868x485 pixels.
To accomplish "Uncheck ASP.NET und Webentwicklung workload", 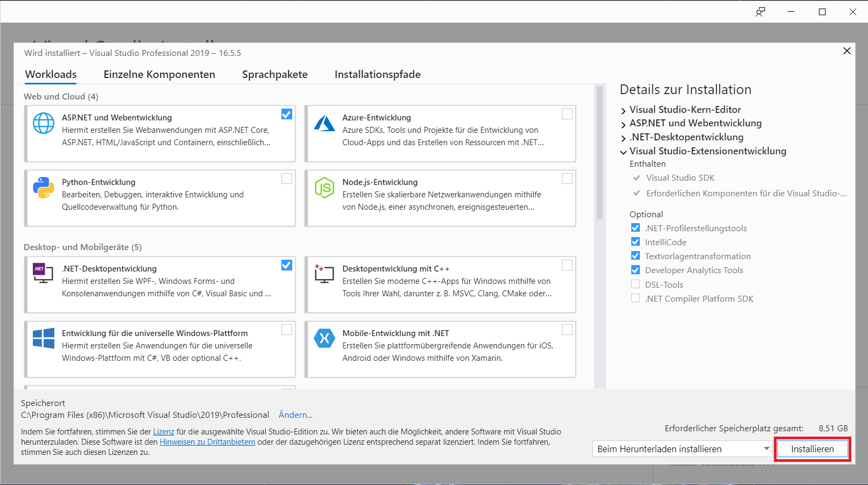I will pos(287,114).
